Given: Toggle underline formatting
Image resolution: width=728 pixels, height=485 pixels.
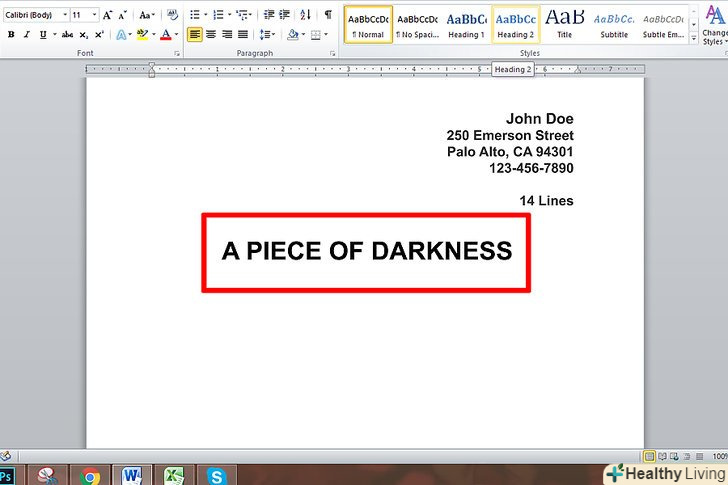Looking at the screenshot, I should 43,34.
